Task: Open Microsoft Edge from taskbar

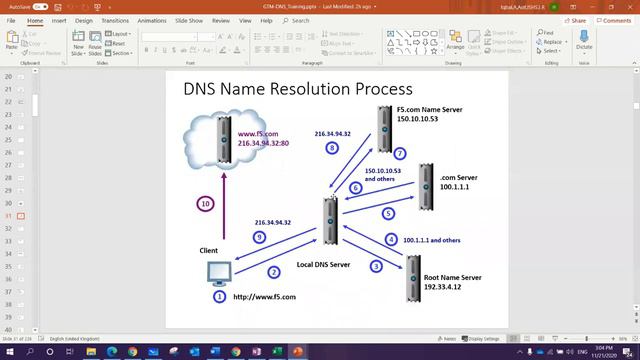Action: [112, 351]
